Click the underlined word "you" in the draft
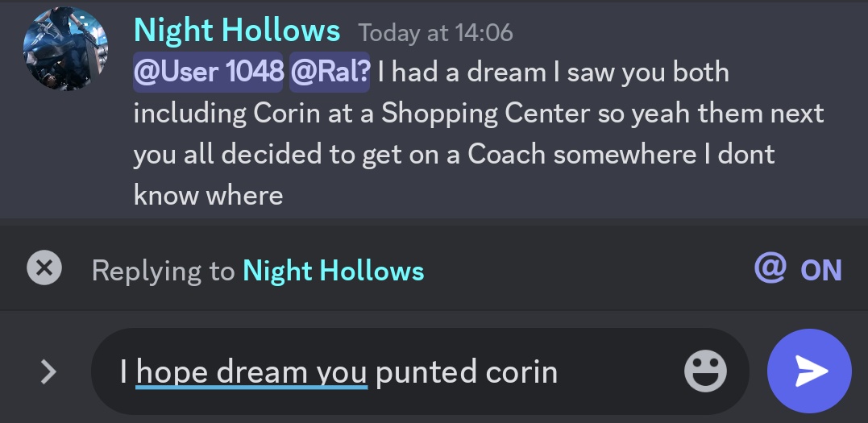The width and height of the screenshot is (868, 423). tap(341, 372)
